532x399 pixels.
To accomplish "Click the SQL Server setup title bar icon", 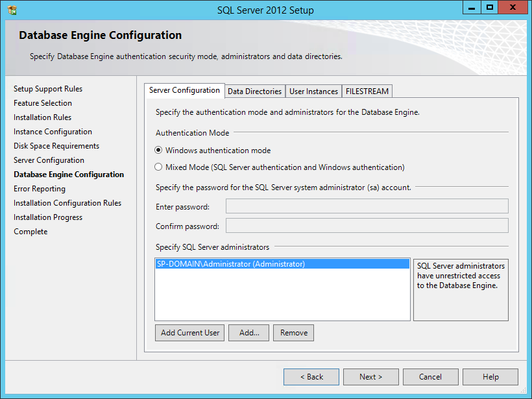I will pyautogui.click(x=12, y=10).
